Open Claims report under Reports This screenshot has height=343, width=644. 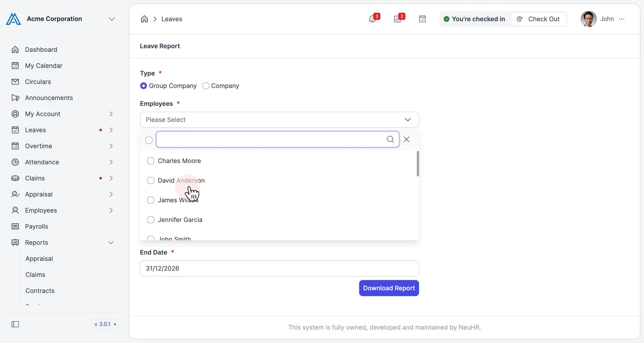pyautogui.click(x=35, y=275)
